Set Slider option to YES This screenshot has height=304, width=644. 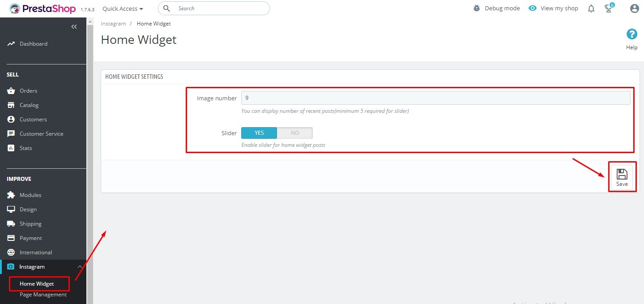click(259, 133)
